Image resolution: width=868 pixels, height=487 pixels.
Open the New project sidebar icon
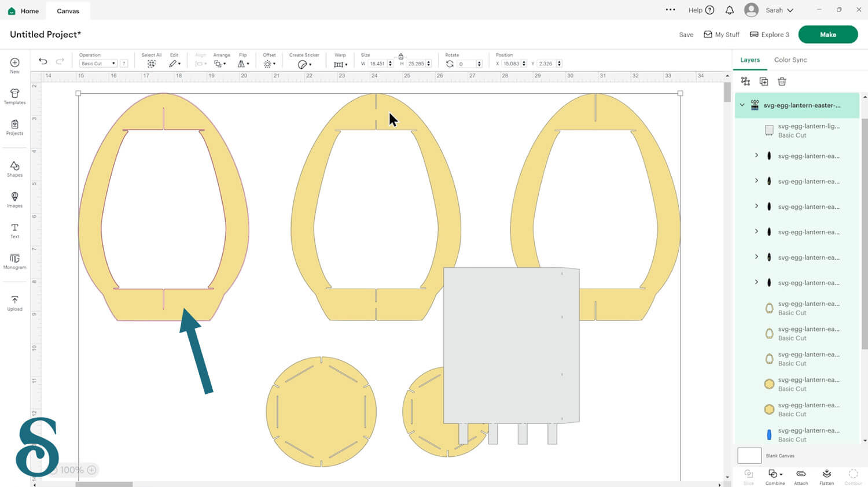14,65
